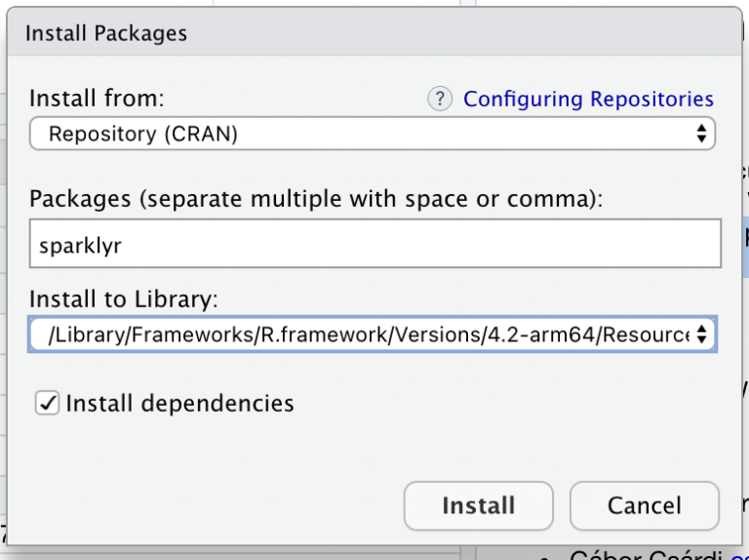Expand the Install to Library path dropdown
Image resolution: width=749 pixels, height=560 pixels.
click(x=371, y=334)
